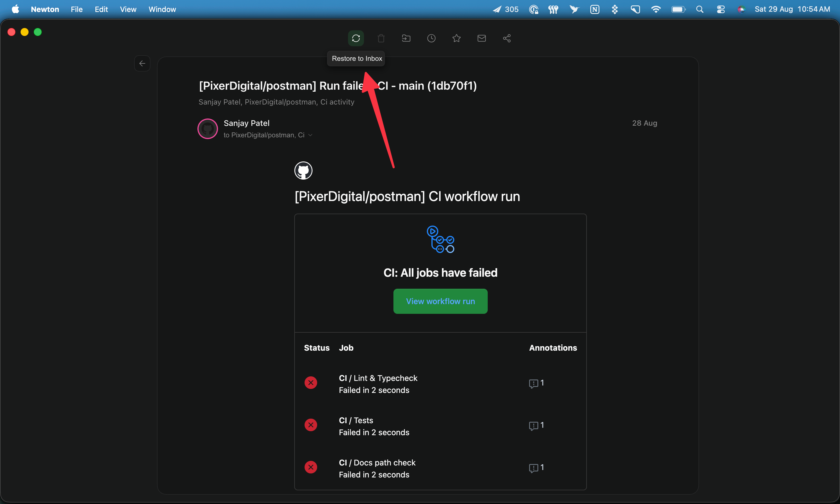The height and width of the screenshot is (504, 840).
Task: Click Sanjay Patel sender name
Action: (246, 123)
